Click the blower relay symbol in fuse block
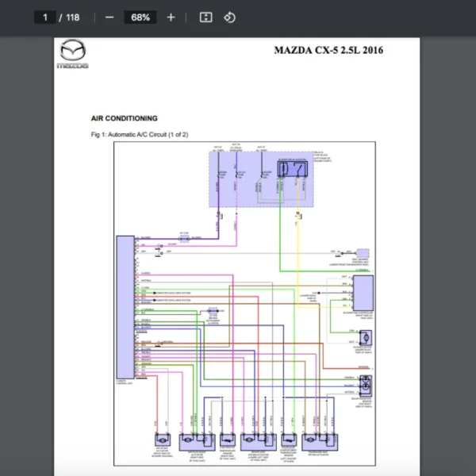 (291, 168)
